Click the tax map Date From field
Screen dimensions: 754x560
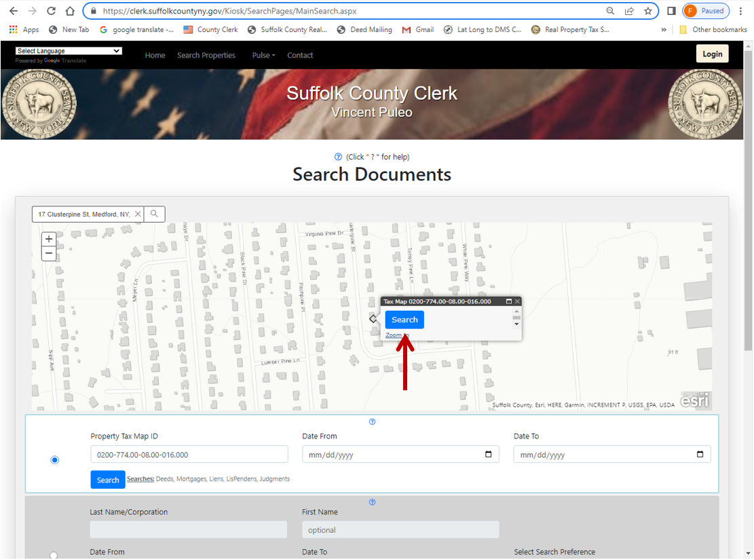(x=400, y=455)
